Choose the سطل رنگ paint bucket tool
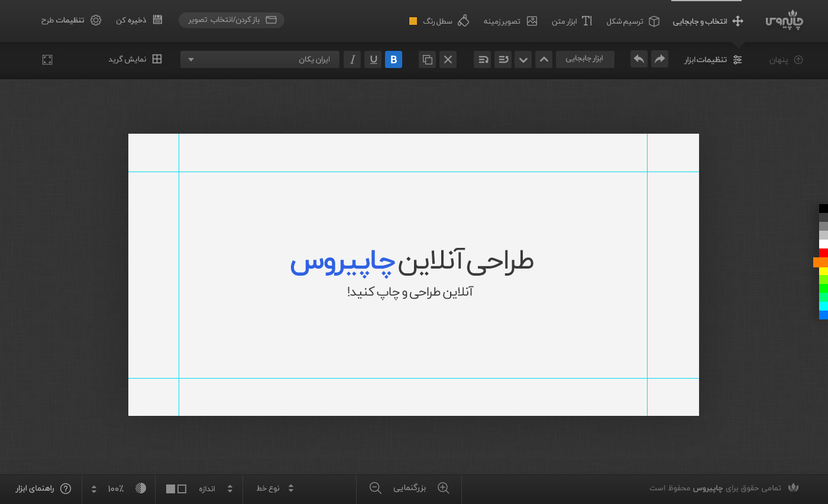 click(x=447, y=21)
